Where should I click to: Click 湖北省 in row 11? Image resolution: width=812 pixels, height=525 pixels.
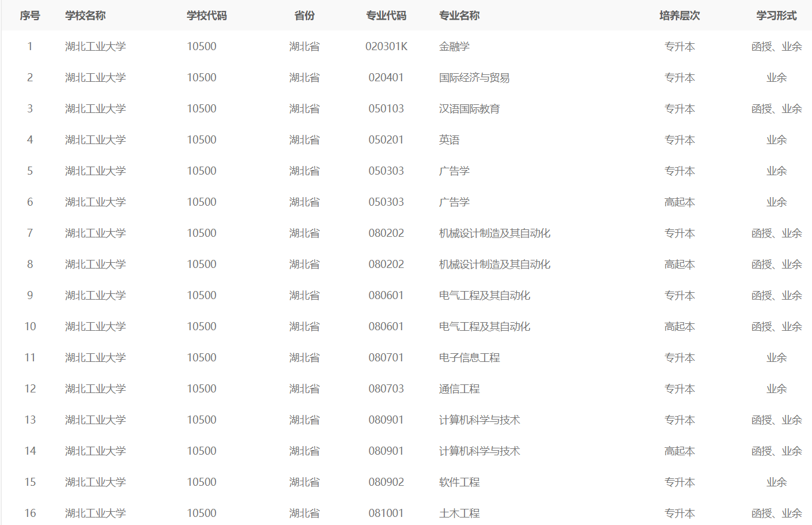click(x=304, y=358)
